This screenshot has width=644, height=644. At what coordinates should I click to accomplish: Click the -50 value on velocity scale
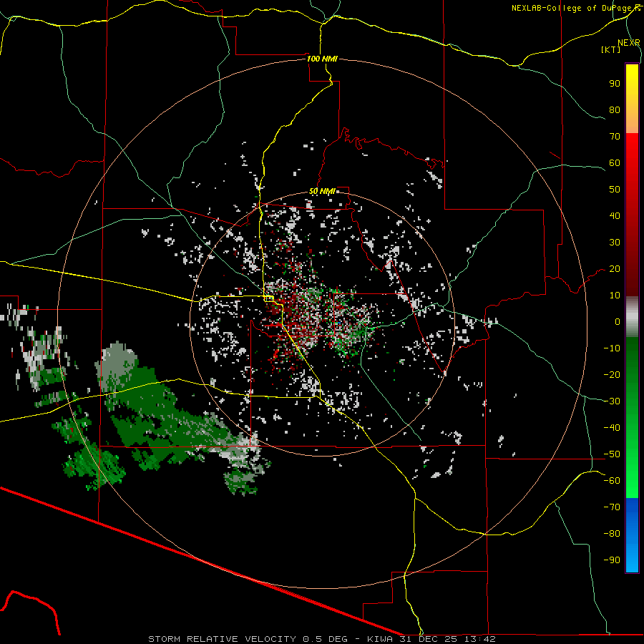(x=612, y=454)
